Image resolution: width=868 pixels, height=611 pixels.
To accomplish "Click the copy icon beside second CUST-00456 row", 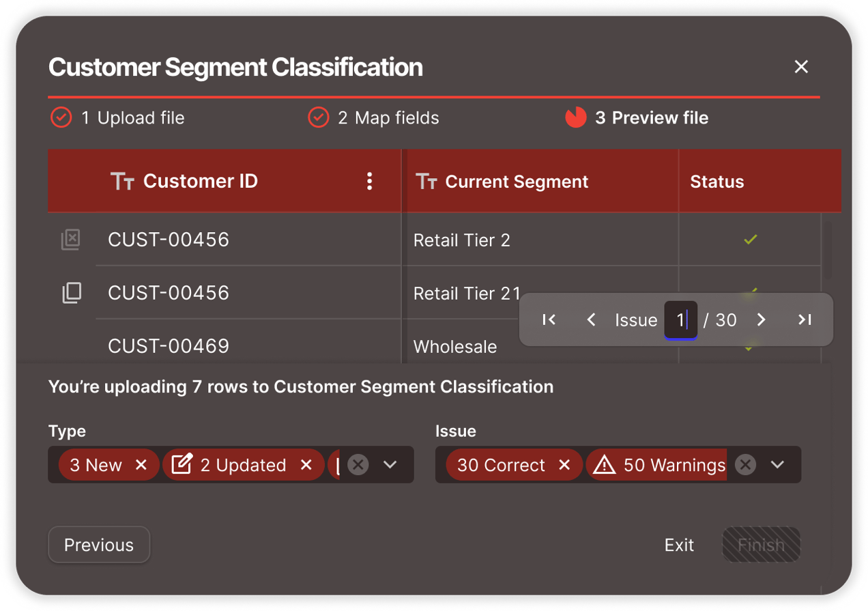I will [x=72, y=293].
